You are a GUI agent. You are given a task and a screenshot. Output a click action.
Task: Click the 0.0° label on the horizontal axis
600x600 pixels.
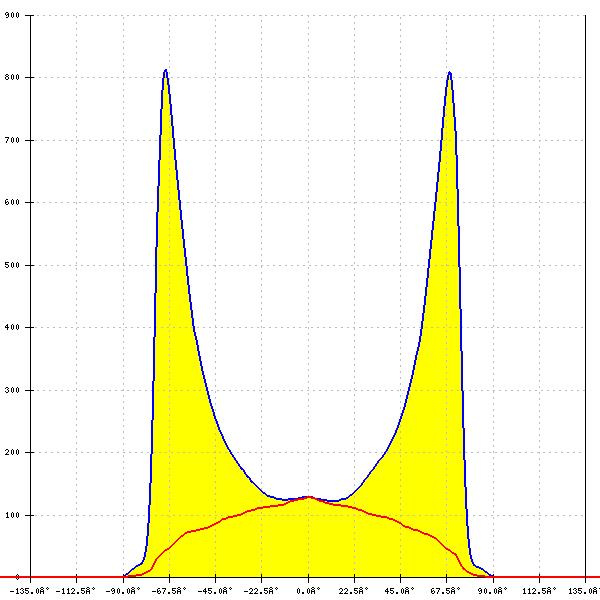pos(308,590)
